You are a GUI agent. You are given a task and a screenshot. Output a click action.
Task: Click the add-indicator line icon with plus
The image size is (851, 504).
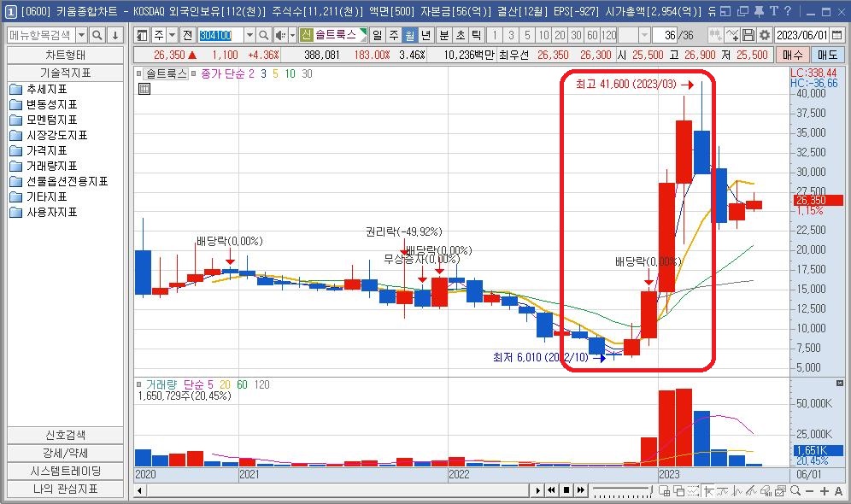732,35
